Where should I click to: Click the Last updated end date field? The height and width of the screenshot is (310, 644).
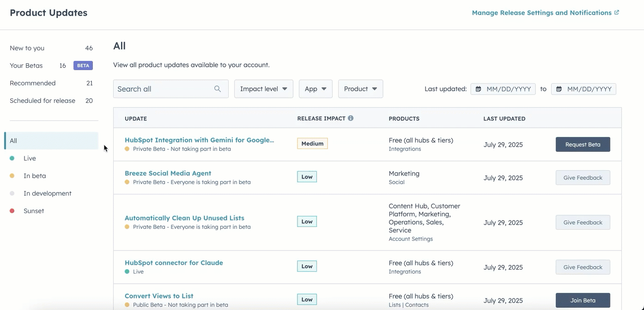click(583, 89)
